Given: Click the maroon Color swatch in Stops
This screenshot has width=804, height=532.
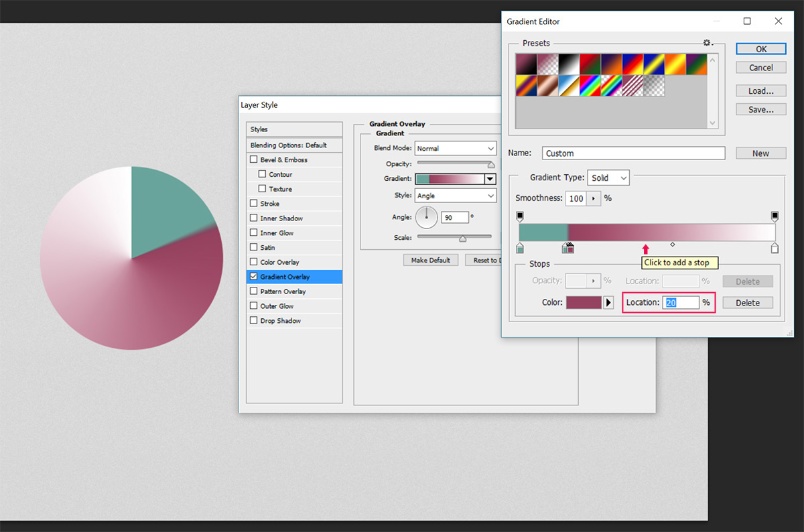Looking at the screenshot, I should coord(584,303).
